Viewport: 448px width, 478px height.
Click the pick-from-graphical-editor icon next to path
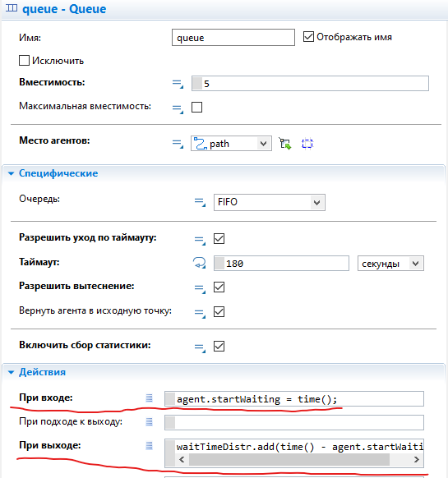tap(285, 143)
